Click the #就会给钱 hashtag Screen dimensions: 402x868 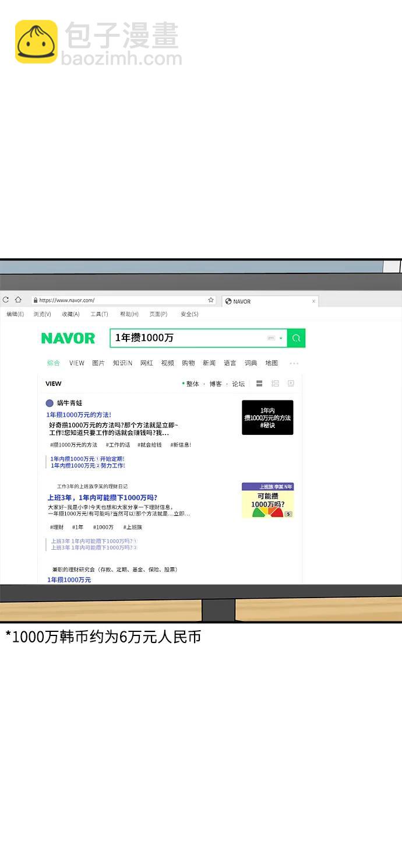point(150,445)
